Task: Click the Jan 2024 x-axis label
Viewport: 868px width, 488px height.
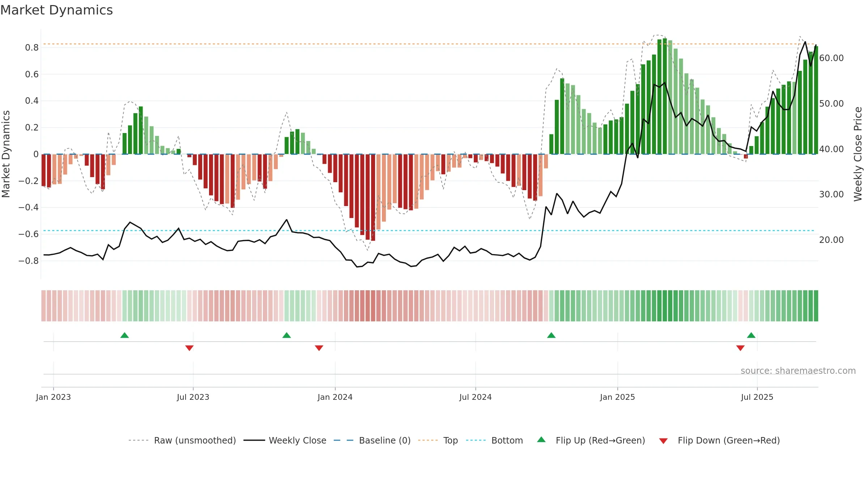Action: click(x=335, y=397)
